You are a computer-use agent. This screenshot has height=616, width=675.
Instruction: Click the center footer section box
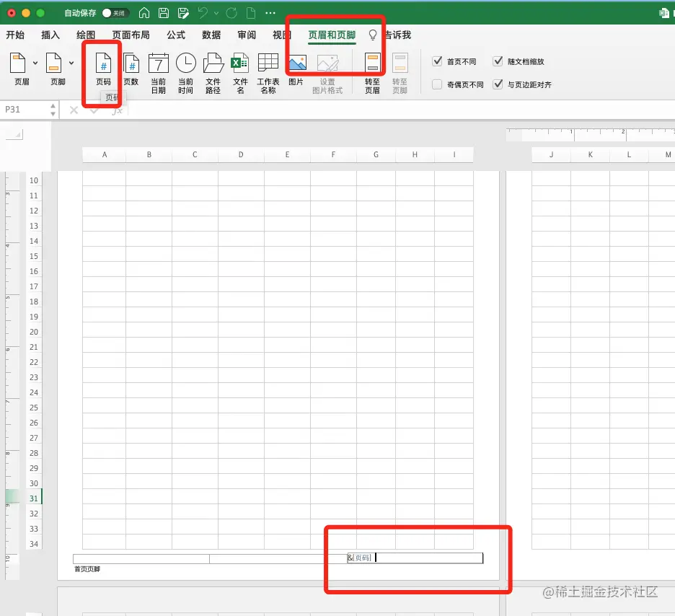[278, 559]
